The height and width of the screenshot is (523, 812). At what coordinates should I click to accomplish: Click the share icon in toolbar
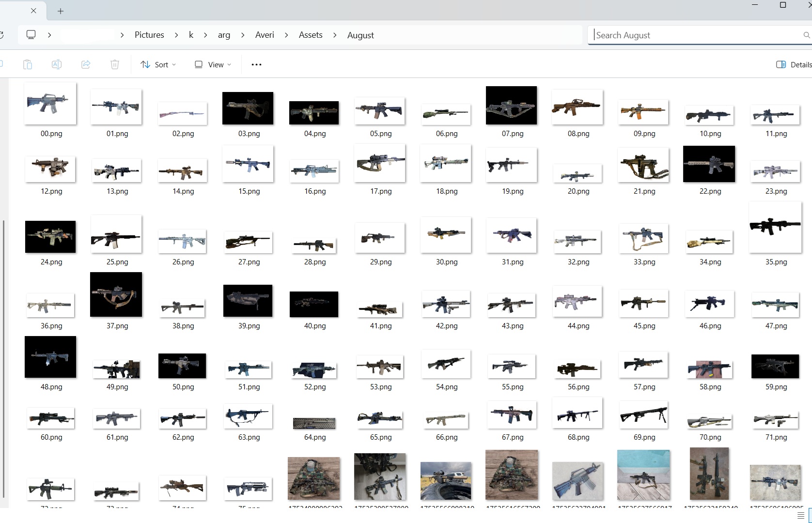pos(86,64)
